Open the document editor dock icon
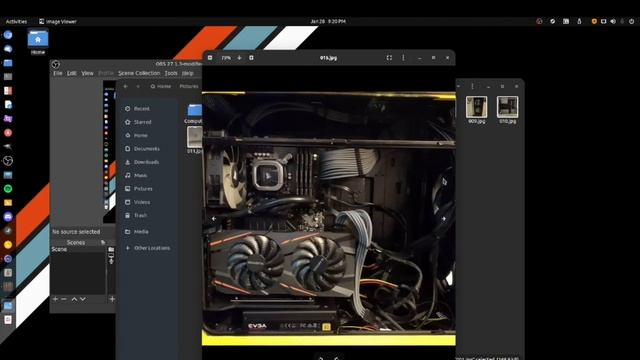This screenshot has width=640, height=360. coord(8,105)
